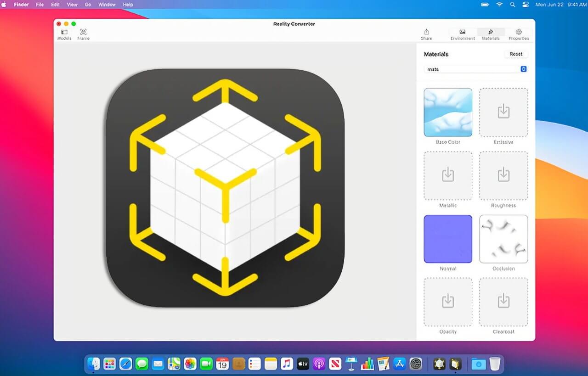Click the Opacity texture drop slot
Screen dimensions: 588x376
(x=448, y=302)
